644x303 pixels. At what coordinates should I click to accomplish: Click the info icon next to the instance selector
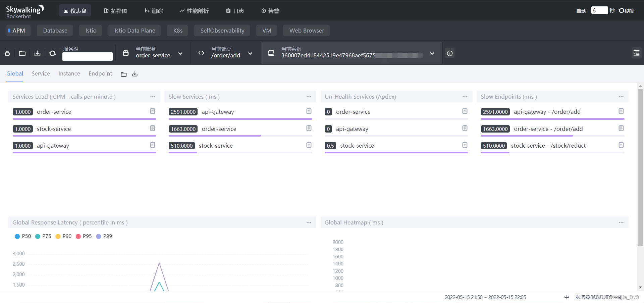point(450,53)
